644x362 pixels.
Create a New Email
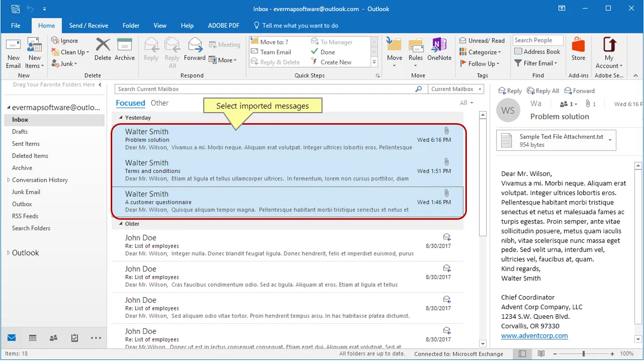pyautogui.click(x=14, y=53)
